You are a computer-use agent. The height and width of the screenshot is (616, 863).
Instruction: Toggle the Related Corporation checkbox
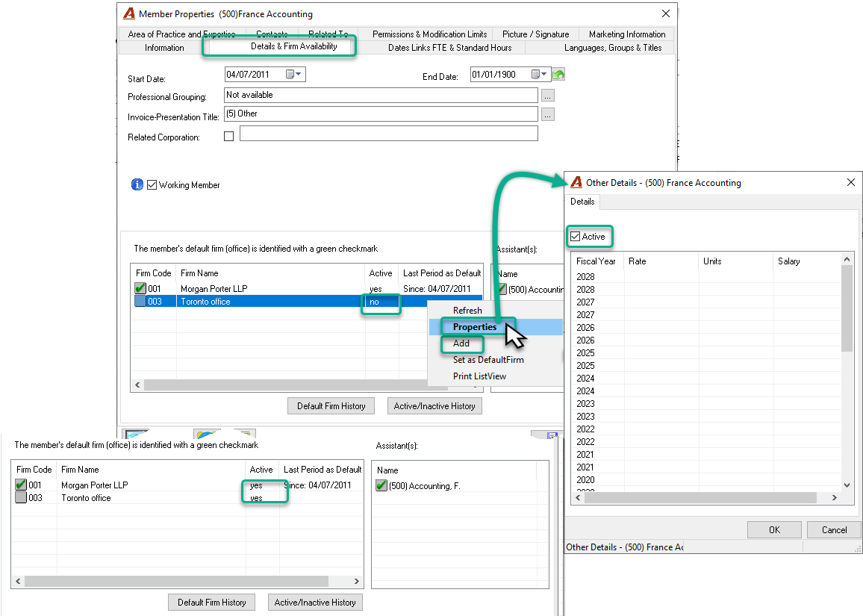tap(229, 136)
